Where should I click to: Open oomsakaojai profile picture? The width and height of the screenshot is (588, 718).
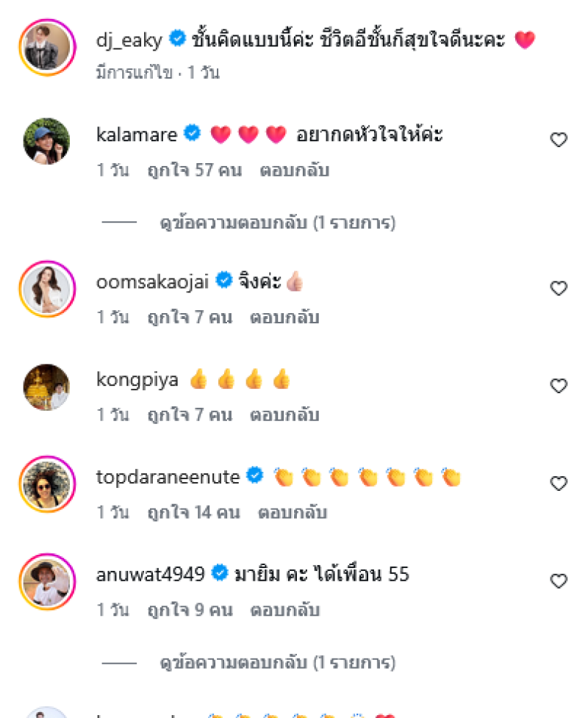pos(47,289)
